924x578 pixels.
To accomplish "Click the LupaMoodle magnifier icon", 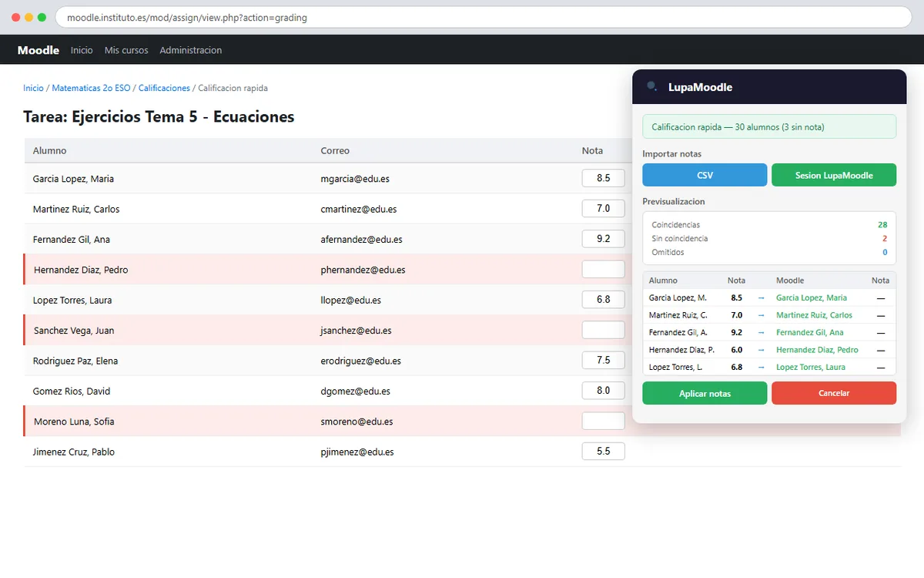I will click(x=652, y=86).
